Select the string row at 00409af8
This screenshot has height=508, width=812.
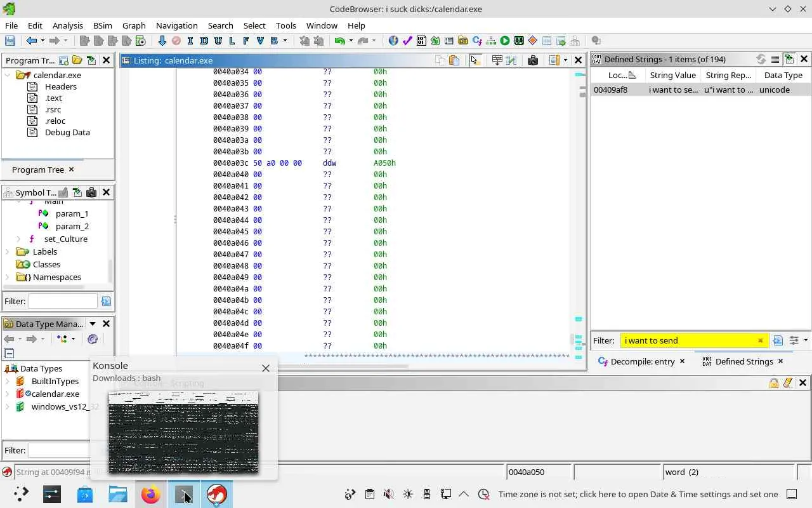(x=700, y=90)
